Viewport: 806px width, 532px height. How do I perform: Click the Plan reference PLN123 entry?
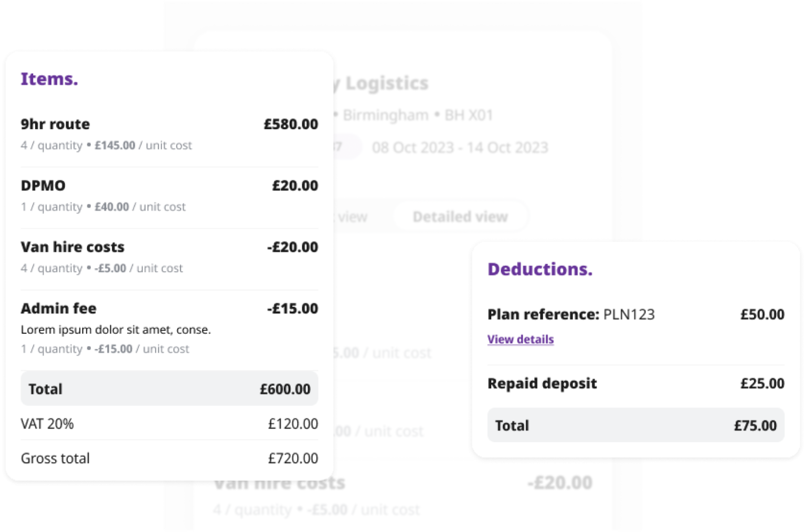coord(571,314)
